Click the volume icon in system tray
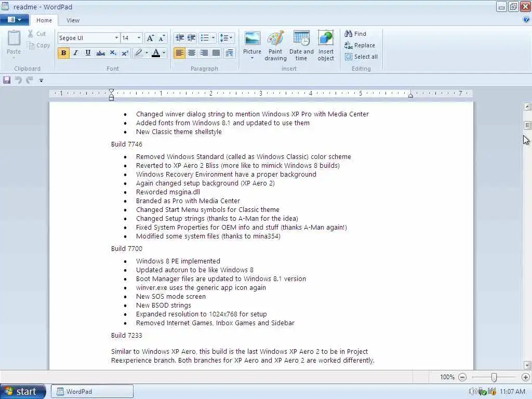Screen dimensions: 532x399 473,392
